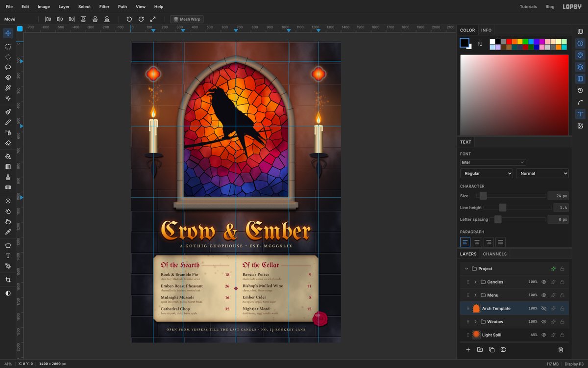Click the align bottom edges icon
The height and width of the screenshot is (368, 588).
pyautogui.click(x=106, y=19)
